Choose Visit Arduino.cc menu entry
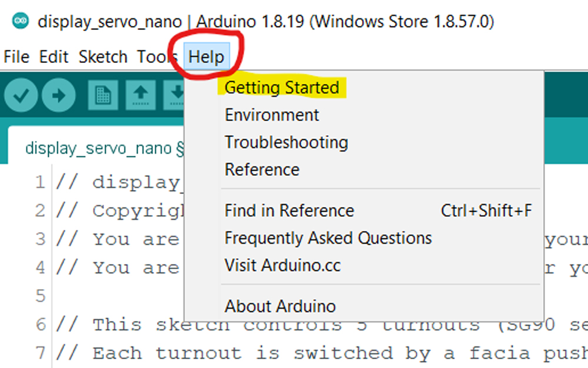Screen dimensions: 588x368 (x=282, y=265)
